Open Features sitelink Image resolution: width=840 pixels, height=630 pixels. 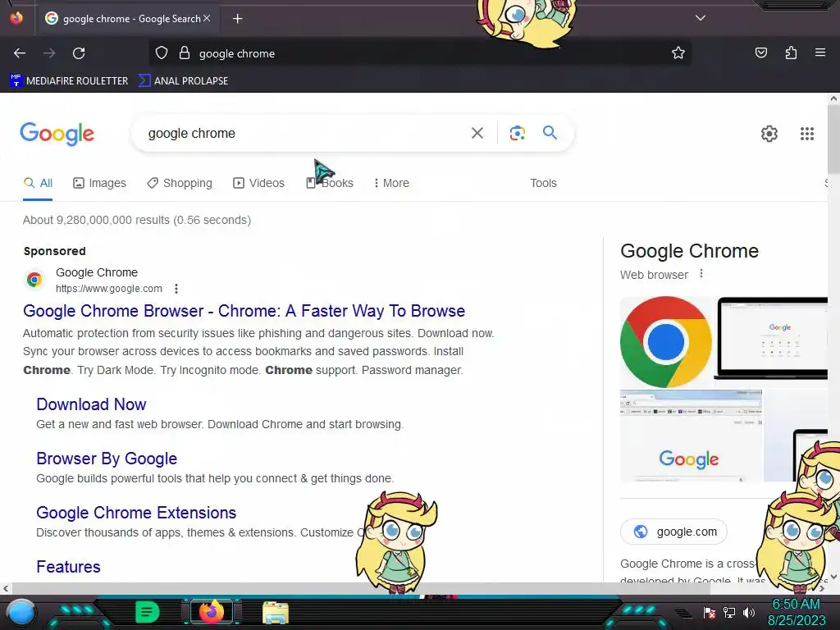click(x=68, y=567)
